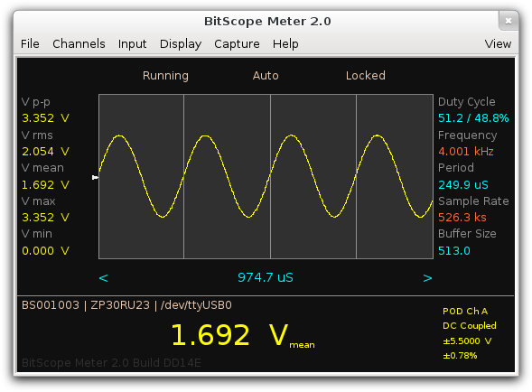
Task: Toggle the Auto trigger mode
Action: coord(266,75)
